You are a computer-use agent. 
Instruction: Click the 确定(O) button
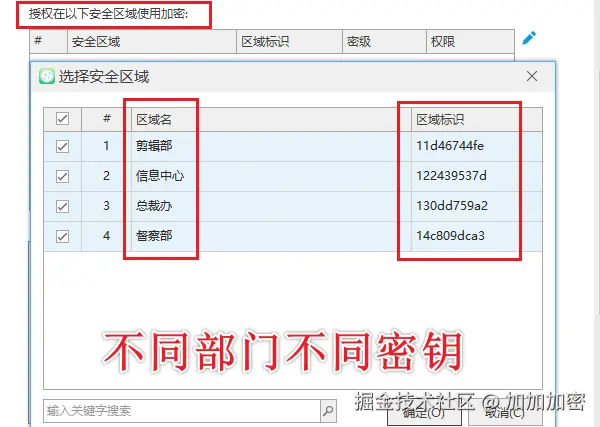(x=424, y=413)
